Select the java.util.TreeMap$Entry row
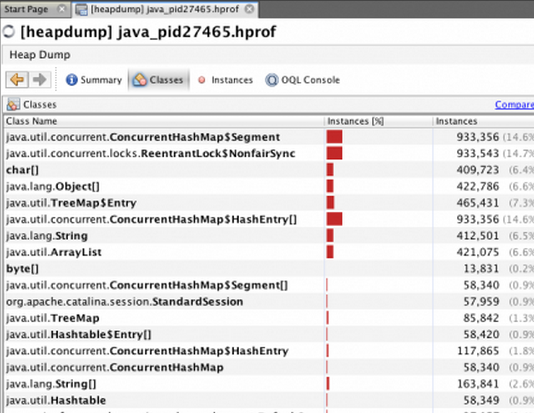 269,203
